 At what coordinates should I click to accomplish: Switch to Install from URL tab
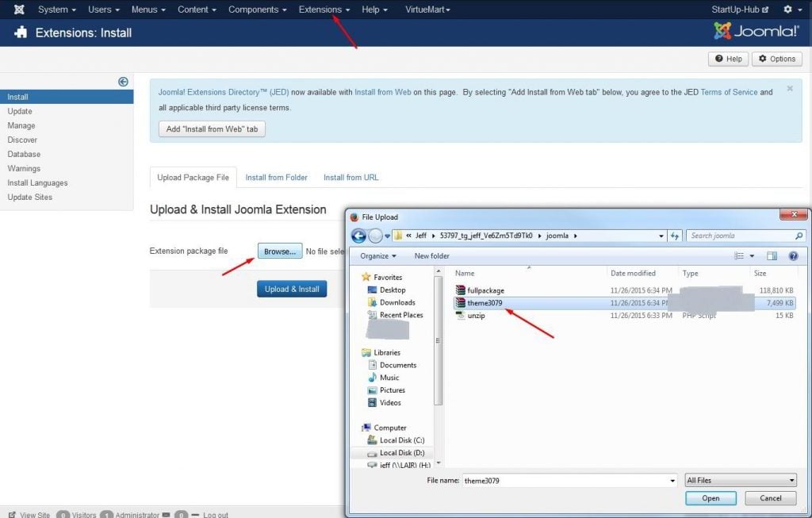[350, 178]
